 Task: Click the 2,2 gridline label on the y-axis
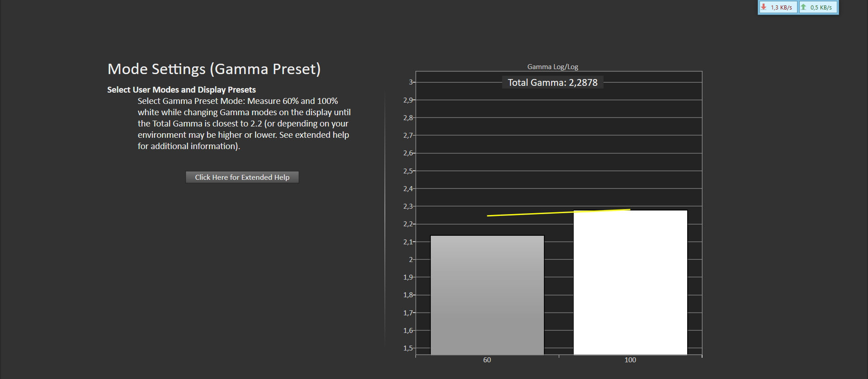[408, 224]
